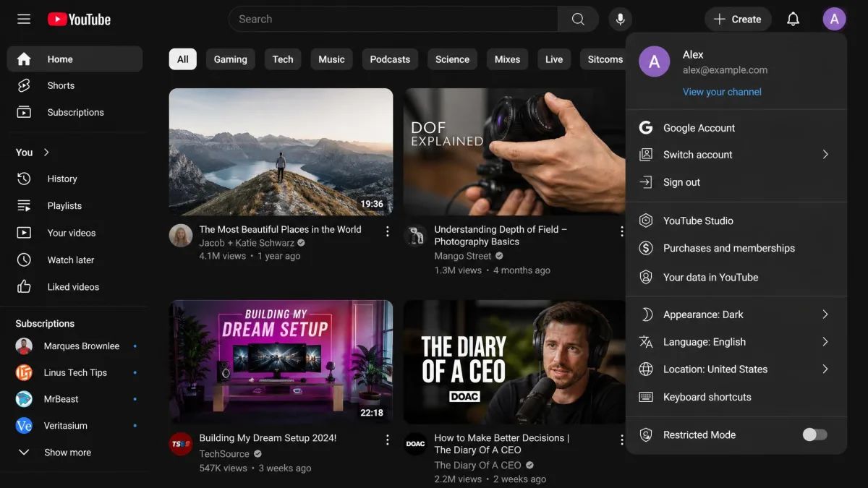Open History in the sidebar
The height and width of the screenshot is (488, 868).
75,179
